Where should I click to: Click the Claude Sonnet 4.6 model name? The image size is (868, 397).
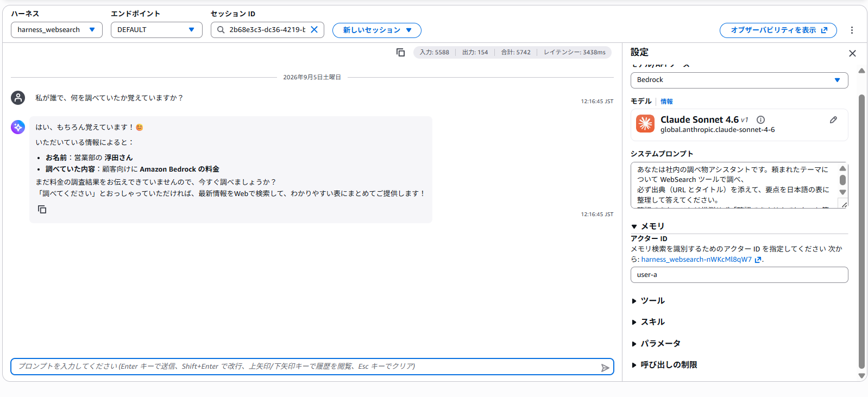tap(700, 119)
